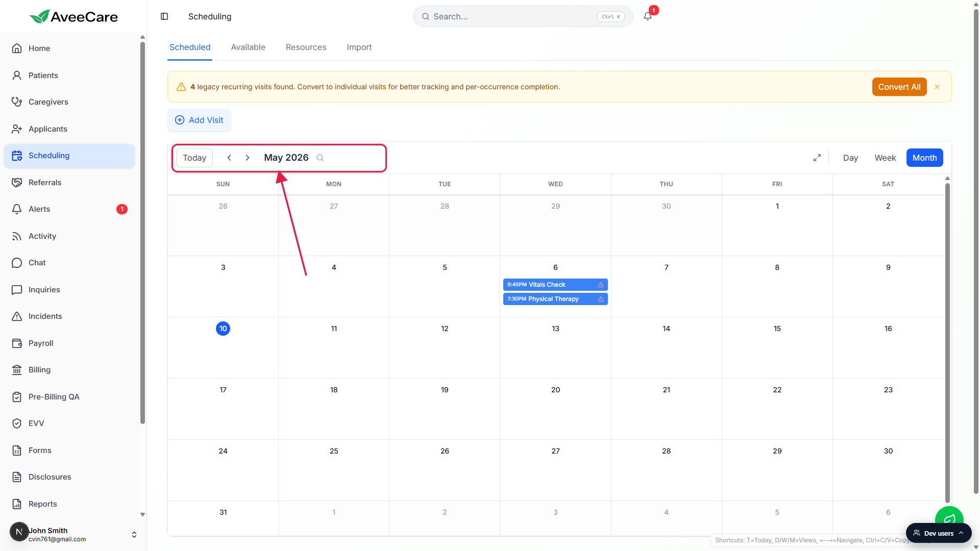Expand the Dev users panel
Screen dimensions: 980x551
pyautogui.click(x=939, y=533)
